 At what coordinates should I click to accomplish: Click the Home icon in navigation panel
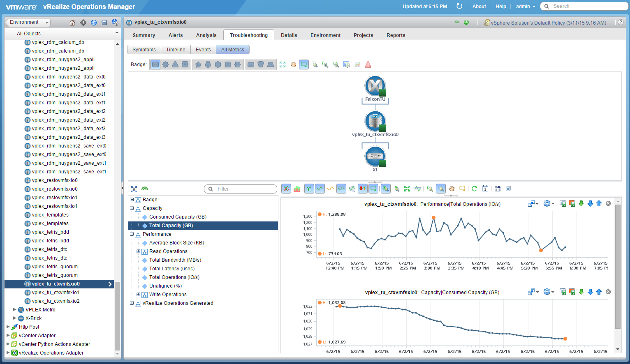coord(72,23)
